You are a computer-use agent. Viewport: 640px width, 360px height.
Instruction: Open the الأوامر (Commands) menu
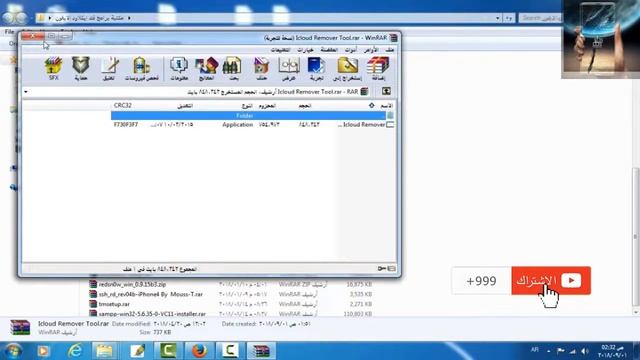[x=371, y=50]
